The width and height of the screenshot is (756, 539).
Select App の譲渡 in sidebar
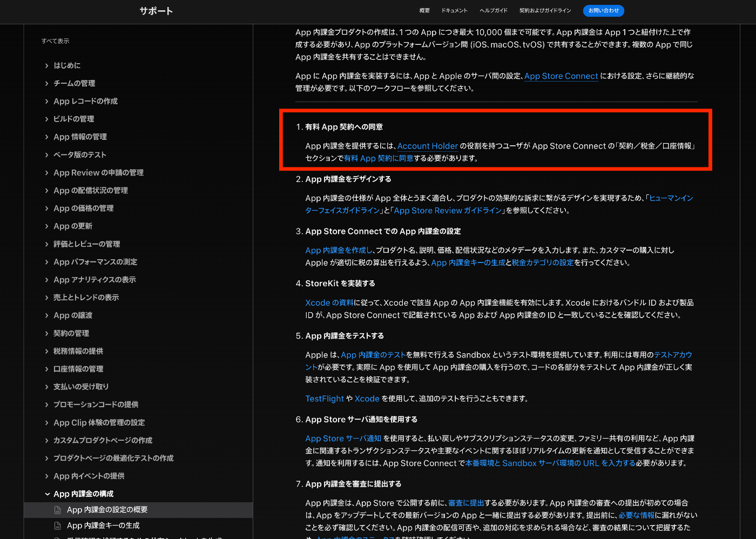click(73, 315)
